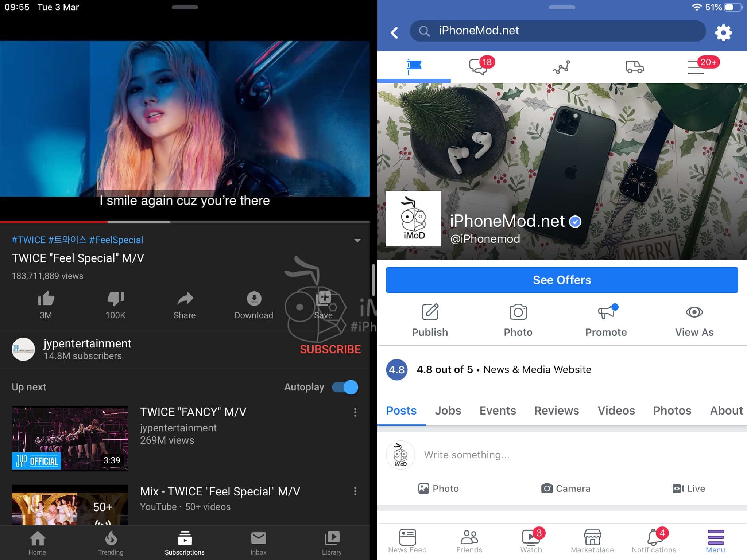The image size is (747, 560).
Task: Open YouTube Subscriptions tab
Action: [185, 543]
